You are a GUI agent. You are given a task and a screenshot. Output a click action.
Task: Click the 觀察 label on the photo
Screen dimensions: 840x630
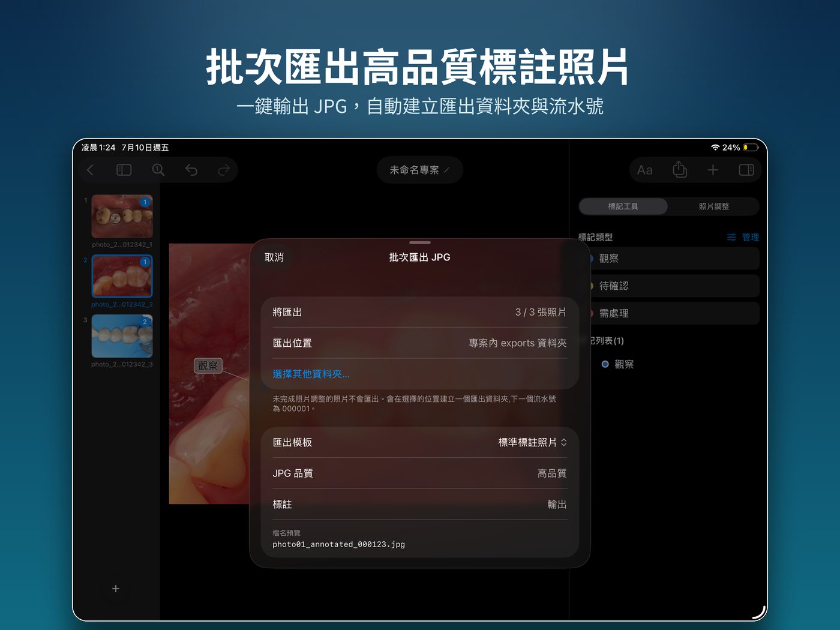coord(208,365)
